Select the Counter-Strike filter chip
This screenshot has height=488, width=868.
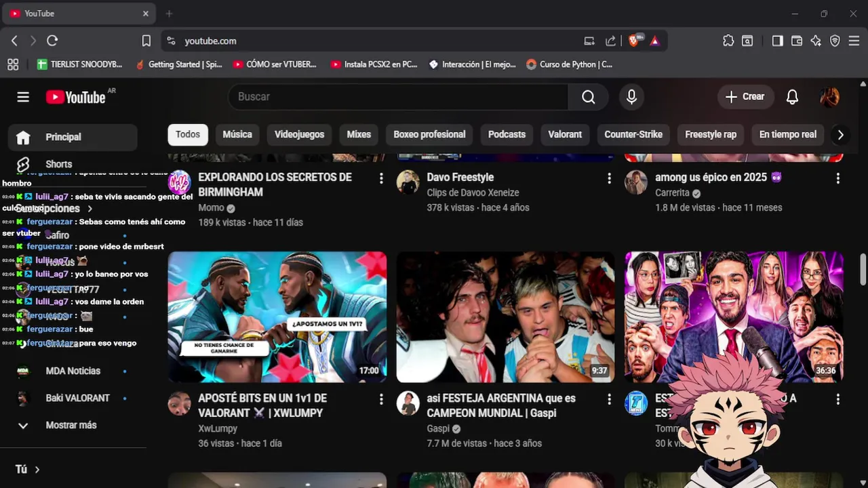(633, 134)
